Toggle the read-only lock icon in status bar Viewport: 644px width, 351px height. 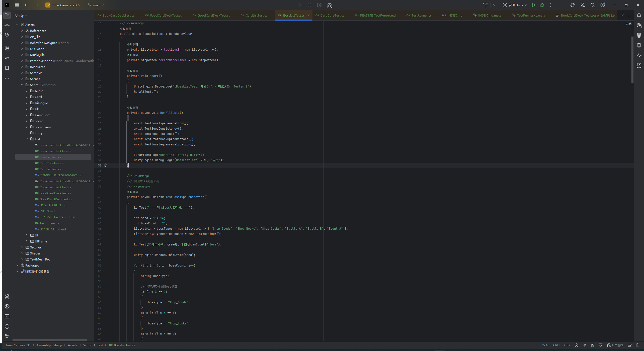[630, 345]
